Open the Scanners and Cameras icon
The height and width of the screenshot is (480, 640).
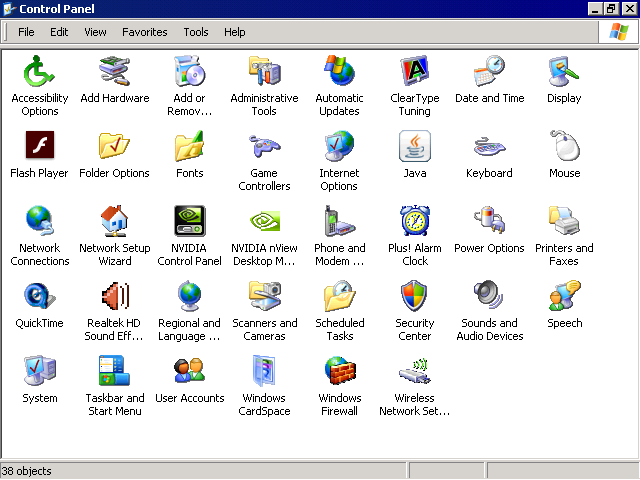(265, 296)
